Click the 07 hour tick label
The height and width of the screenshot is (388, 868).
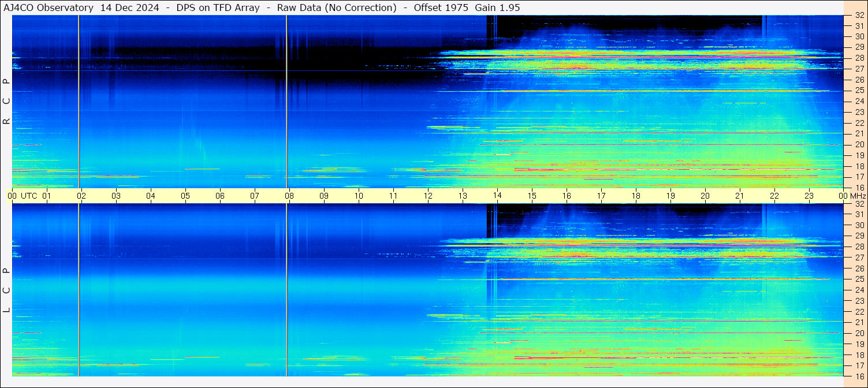(255, 196)
